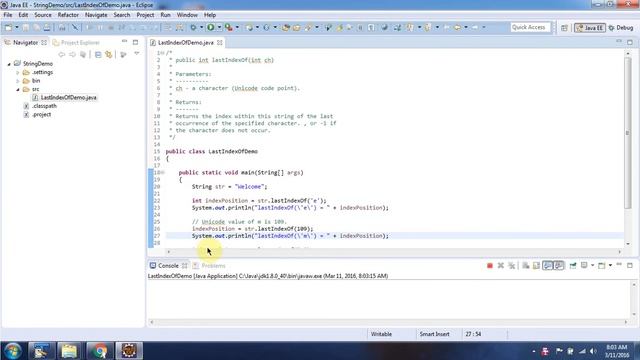Screen dimensions: 640x360
Task: Switch to the Project Explorer tab
Action: click(76, 42)
